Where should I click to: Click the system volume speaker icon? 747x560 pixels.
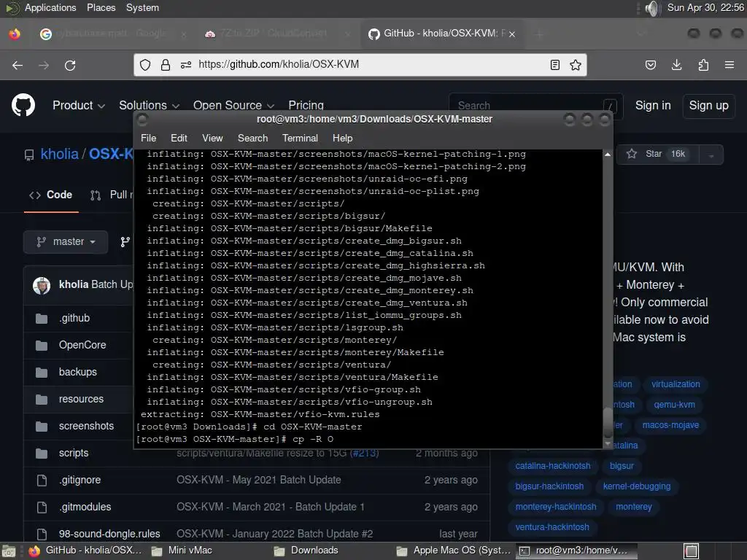(x=651, y=8)
